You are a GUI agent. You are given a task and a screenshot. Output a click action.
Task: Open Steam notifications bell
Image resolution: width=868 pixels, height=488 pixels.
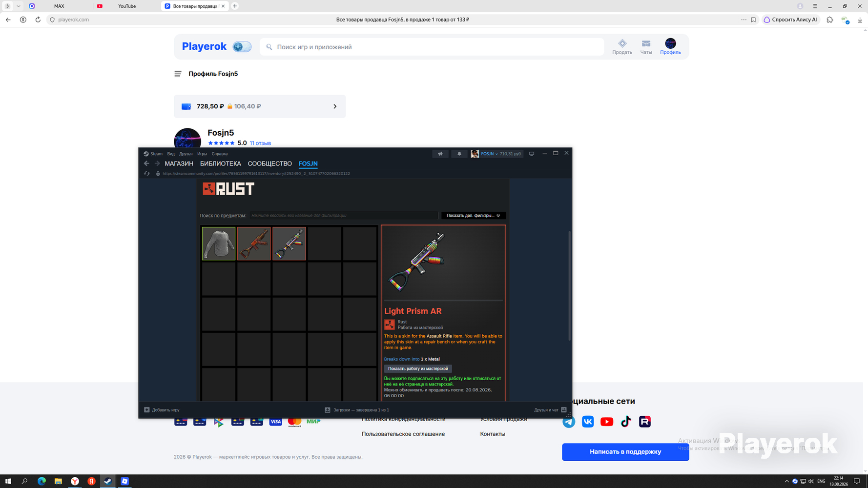point(459,154)
